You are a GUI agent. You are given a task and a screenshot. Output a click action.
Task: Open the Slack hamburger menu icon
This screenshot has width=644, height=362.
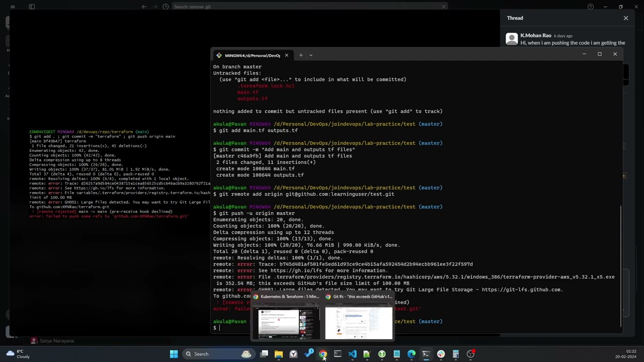pos(13,7)
